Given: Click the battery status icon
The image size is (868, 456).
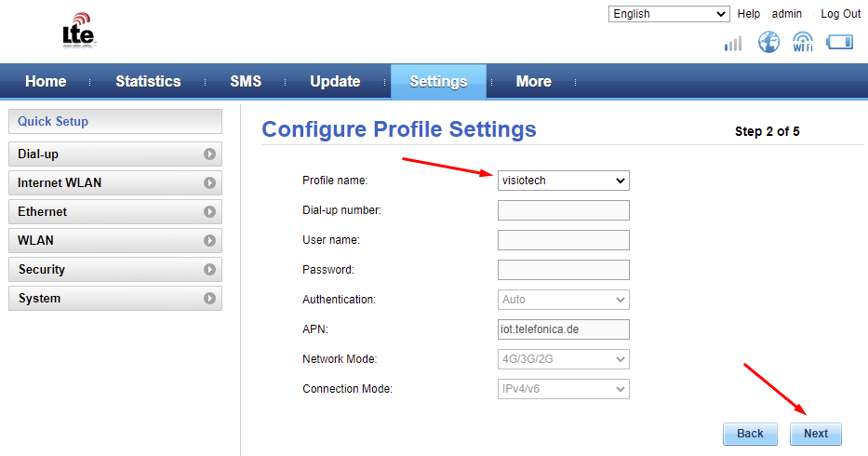Looking at the screenshot, I should click(x=839, y=42).
